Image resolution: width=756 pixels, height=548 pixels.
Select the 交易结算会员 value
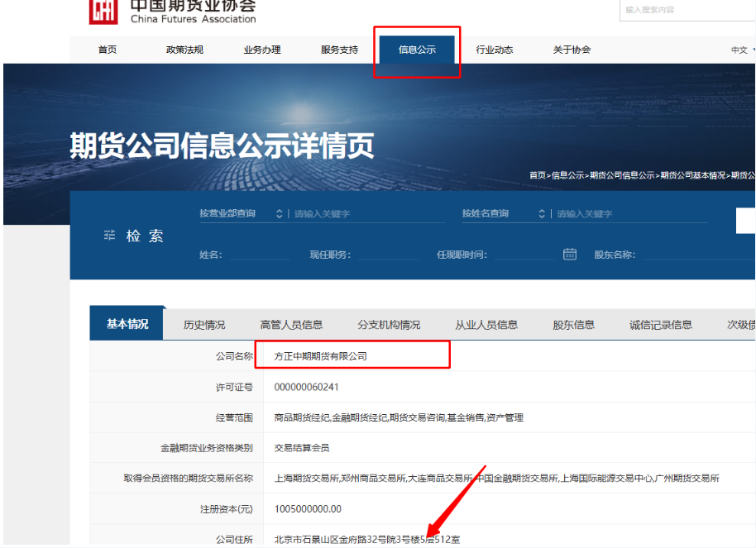click(x=302, y=448)
